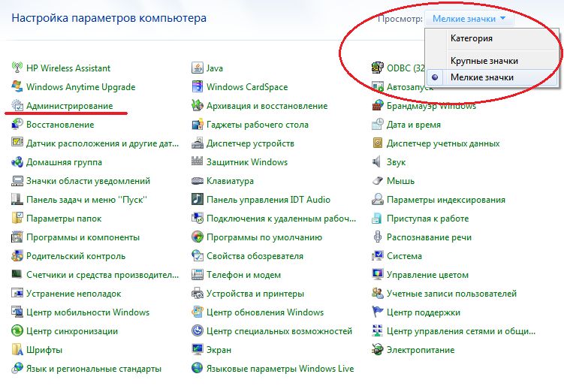564x392 pixels.
Task: Open the Windows CardSpace icon
Action: tap(197, 86)
